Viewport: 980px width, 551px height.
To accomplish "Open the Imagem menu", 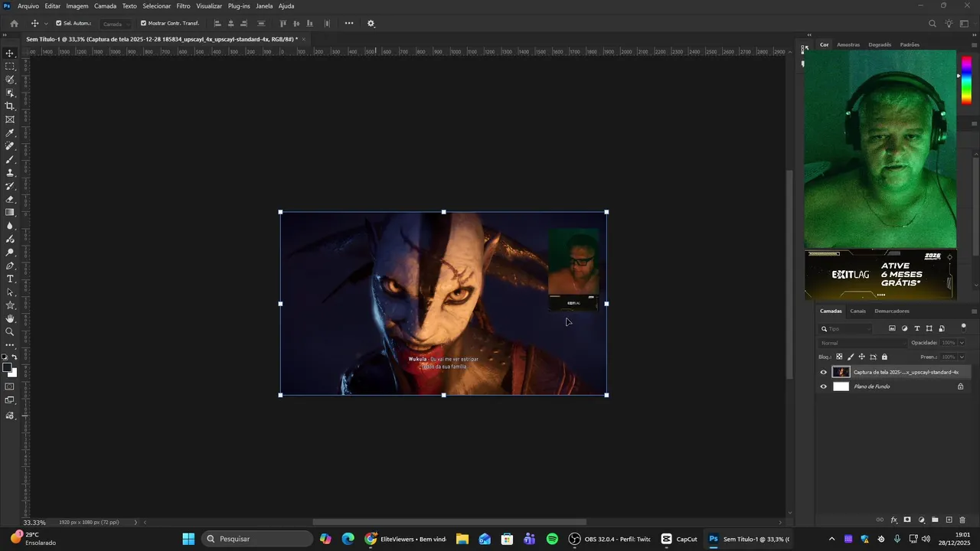I will 77,6.
